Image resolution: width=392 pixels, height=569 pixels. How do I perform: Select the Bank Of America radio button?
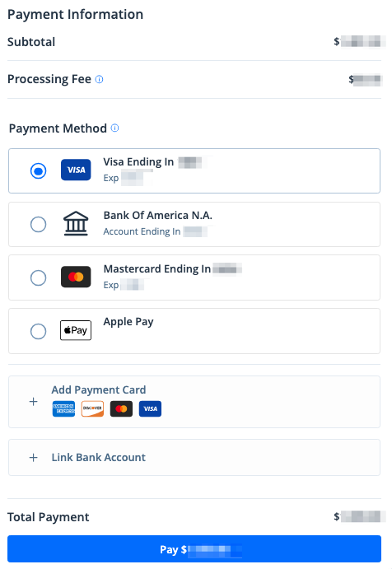pyautogui.click(x=38, y=224)
